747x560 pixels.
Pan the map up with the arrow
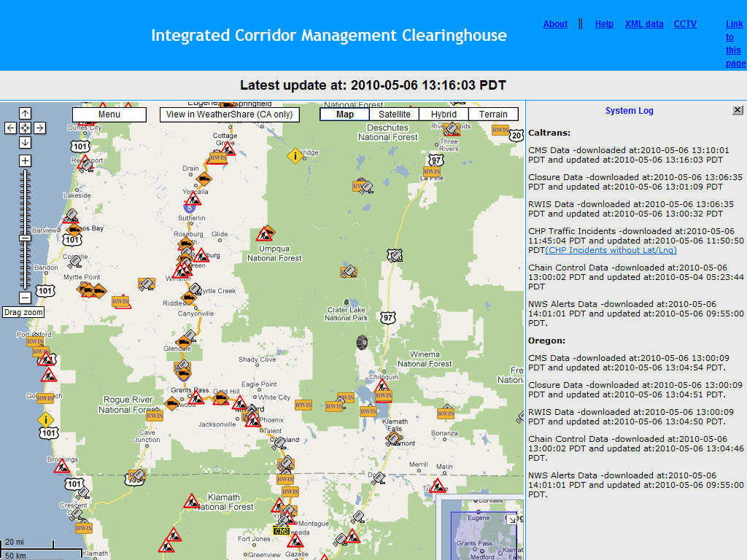tap(25, 113)
